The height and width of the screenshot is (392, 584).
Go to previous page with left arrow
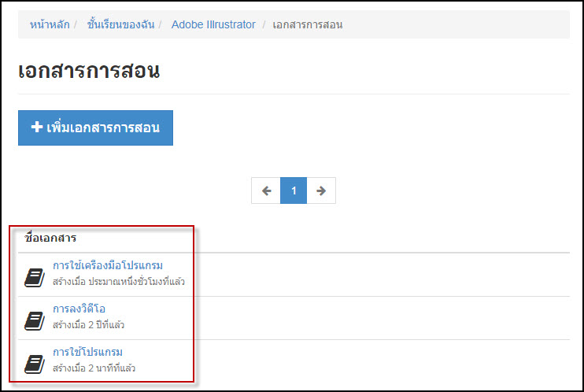tap(266, 190)
